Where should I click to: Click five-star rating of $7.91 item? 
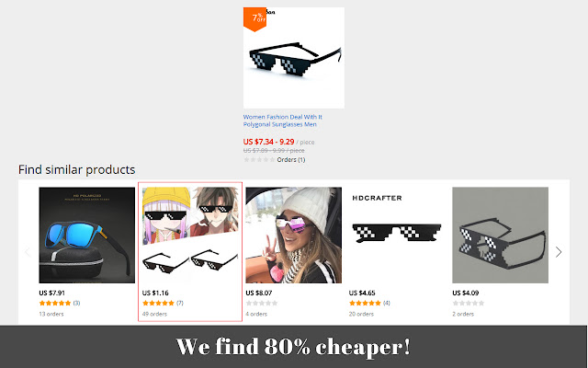tap(55, 303)
